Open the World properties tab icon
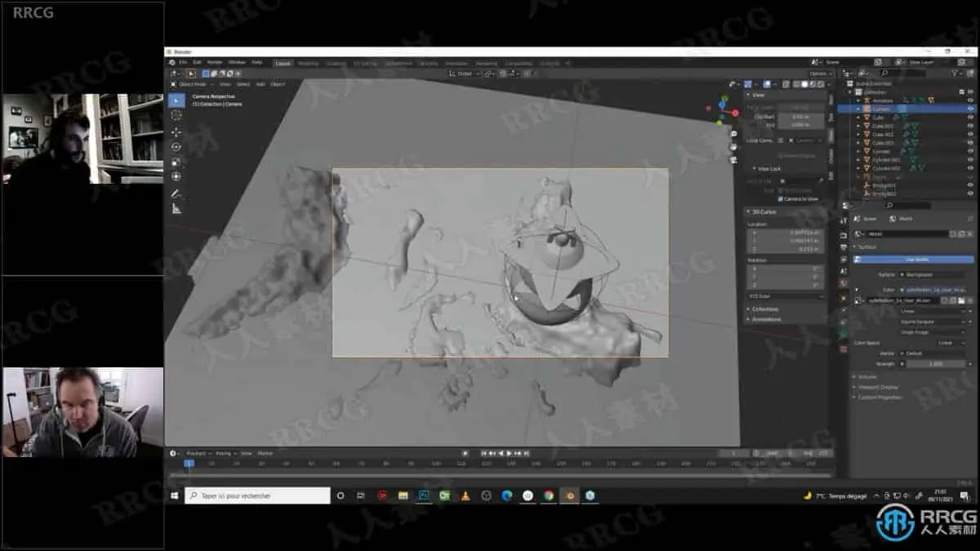The height and width of the screenshot is (551, 980). 844,282
